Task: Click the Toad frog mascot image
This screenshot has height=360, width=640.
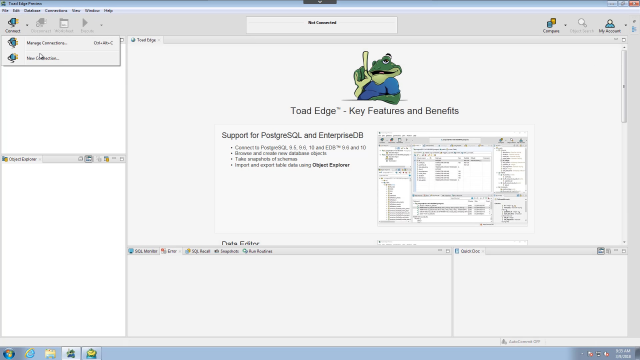Action: pos(376,77)
